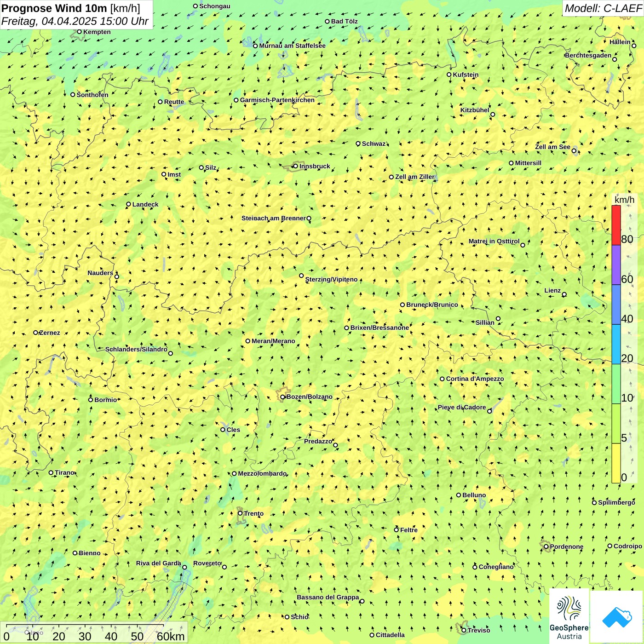
Task: Click the Bozen/Bolzano city marker
Action: 283,397
